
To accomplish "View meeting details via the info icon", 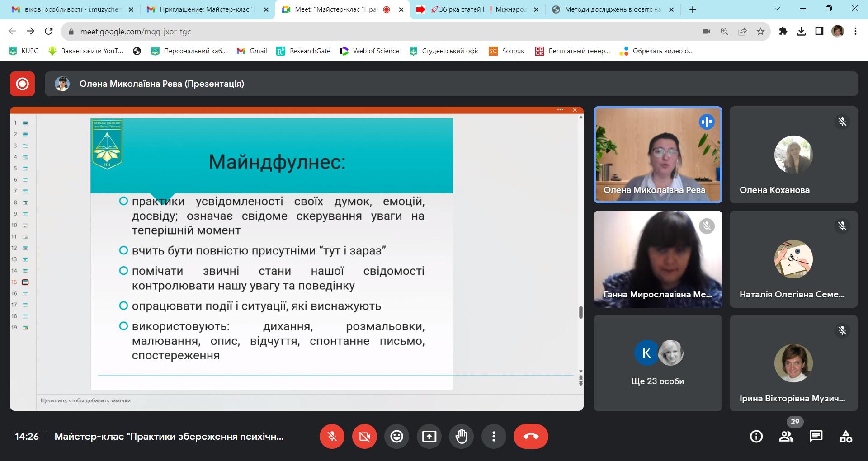I will coord(756,436).
